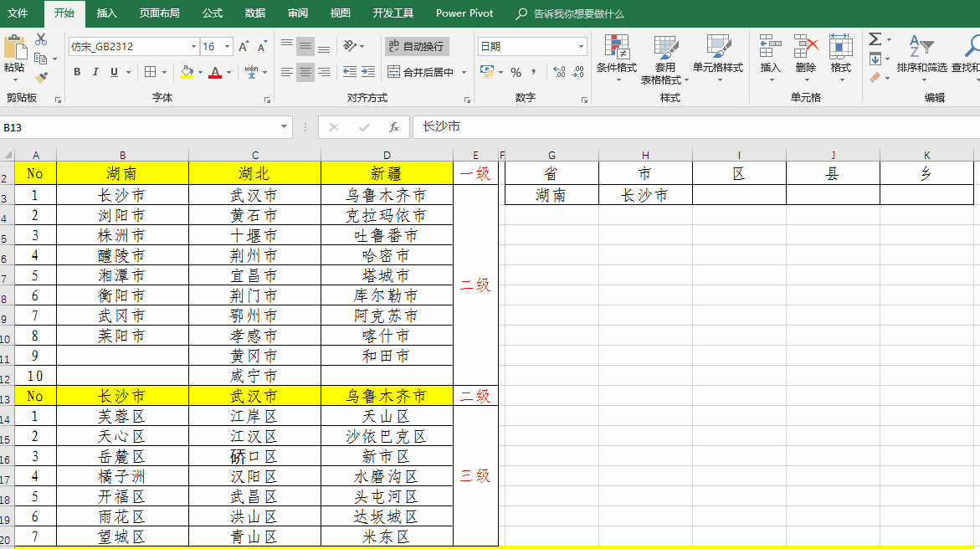Click the phonetic guide wén icon

click(x=251, y=72)
